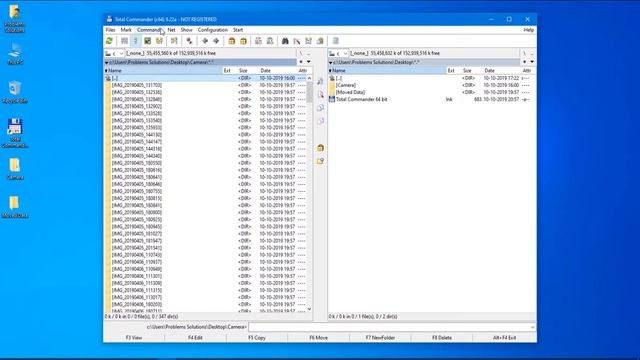Open Search with the binoculars icon
Screen dimensions: 640x360
tap(285, 41)
